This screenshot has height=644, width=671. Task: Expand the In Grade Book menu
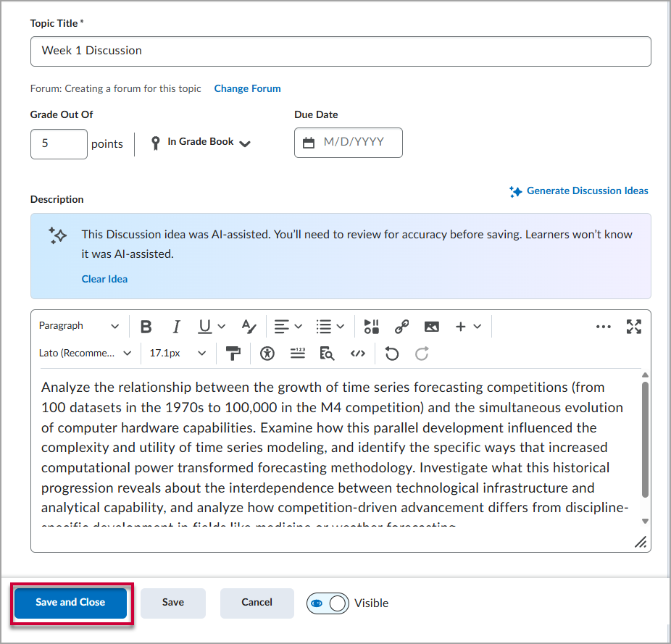(x=201, y=143)
